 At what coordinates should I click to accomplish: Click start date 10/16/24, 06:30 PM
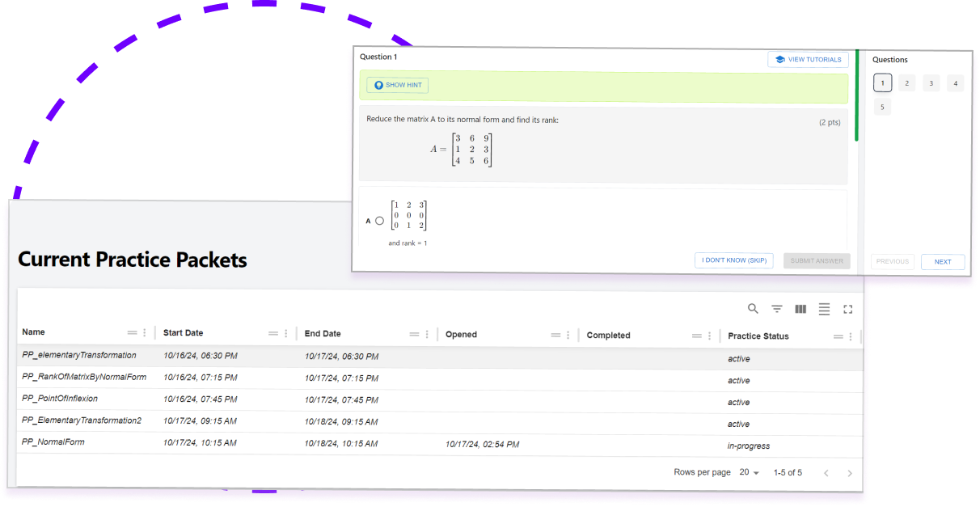pos(201,355)
